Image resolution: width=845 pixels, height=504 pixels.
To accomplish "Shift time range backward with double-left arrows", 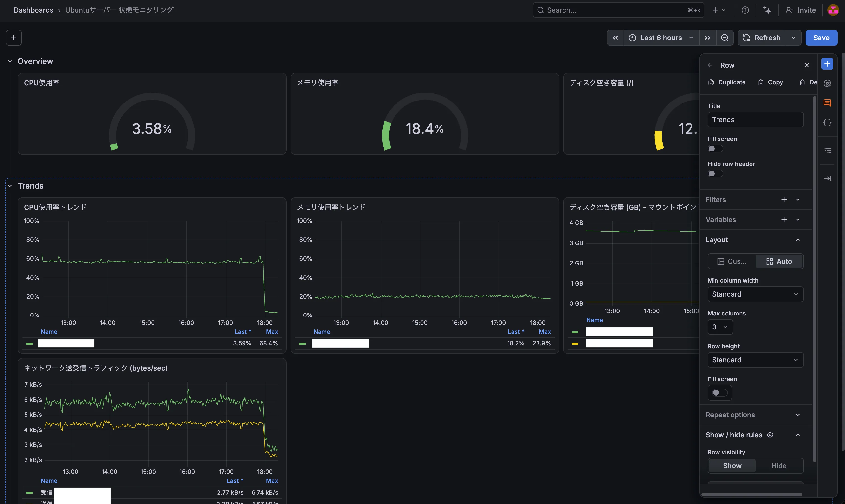I will [x=615, y=38].
